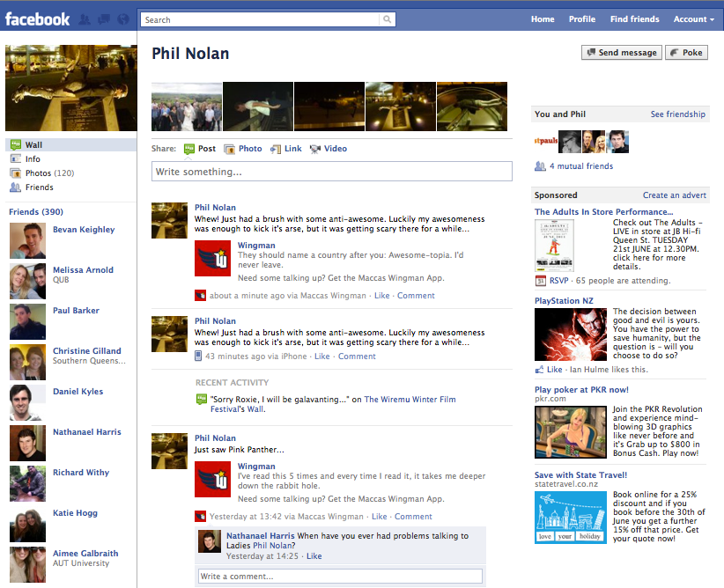Click the Video camera share icon
The image size is (724, 588).
point(315,149)
